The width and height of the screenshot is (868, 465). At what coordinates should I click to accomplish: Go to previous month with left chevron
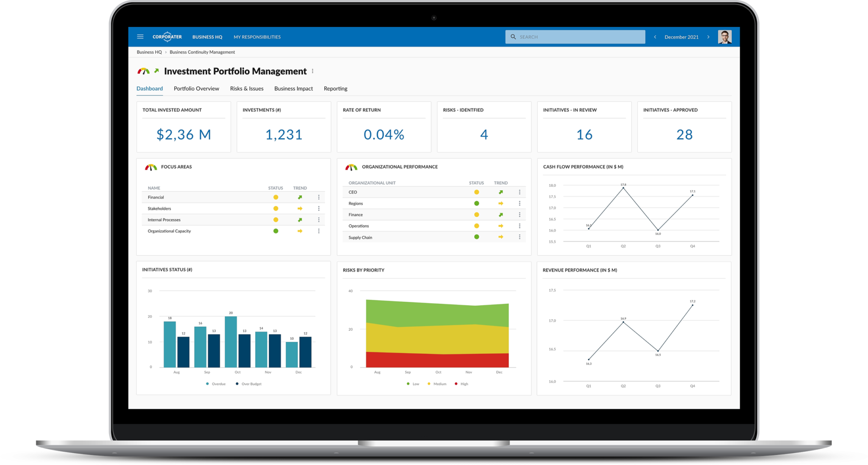pos(655,37)
